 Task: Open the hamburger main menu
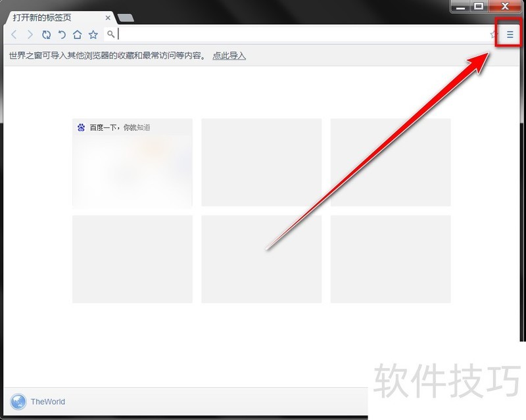510,35
